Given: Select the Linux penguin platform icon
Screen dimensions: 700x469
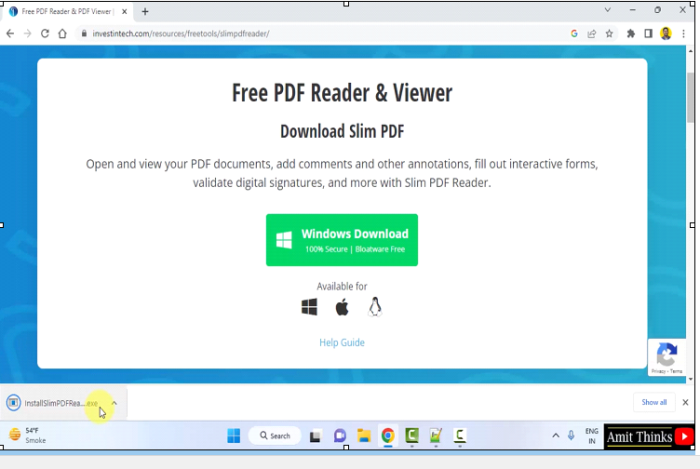Looking at the screenshot, I should tap(375, 307).
